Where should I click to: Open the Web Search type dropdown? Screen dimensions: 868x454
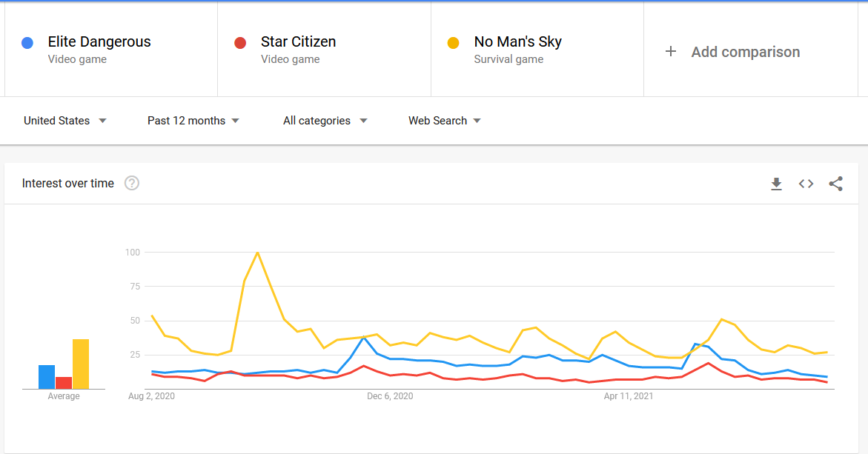click(x=445, y=121)
